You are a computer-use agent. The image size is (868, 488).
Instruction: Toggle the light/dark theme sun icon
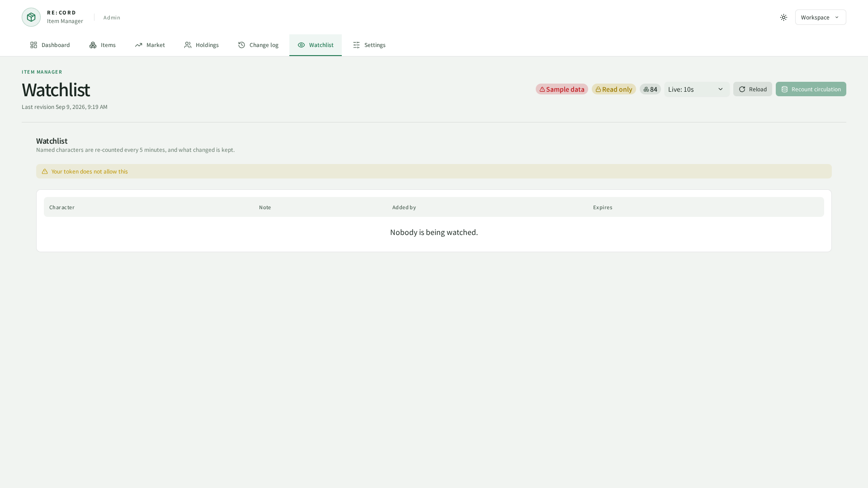coord(783,17)
